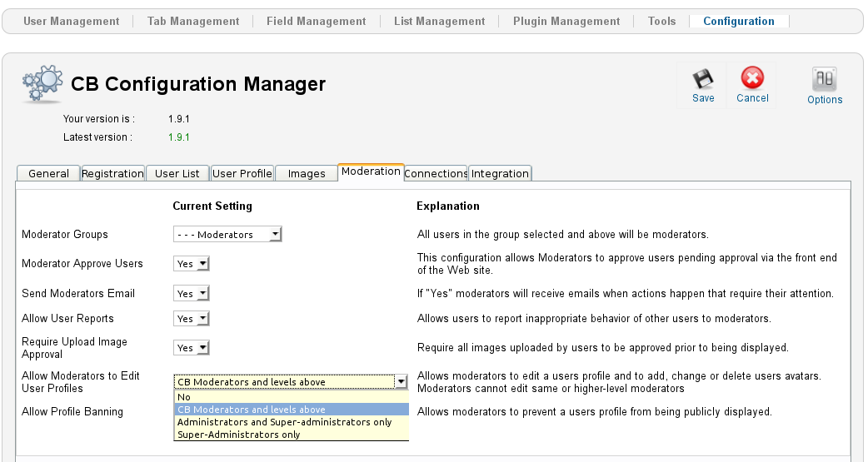Click the red Cancel icon
868x462 pixels.
[752, 80]
